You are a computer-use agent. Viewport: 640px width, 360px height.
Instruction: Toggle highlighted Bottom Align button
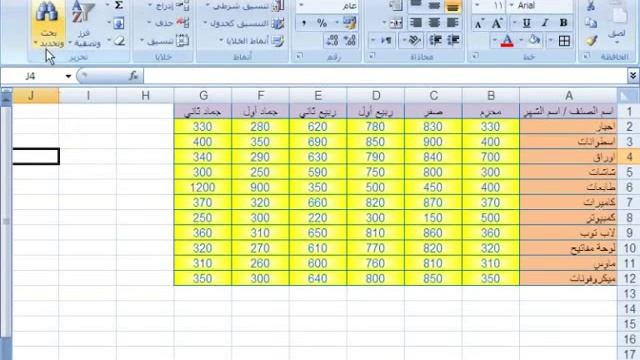click(x=453, y=6)
